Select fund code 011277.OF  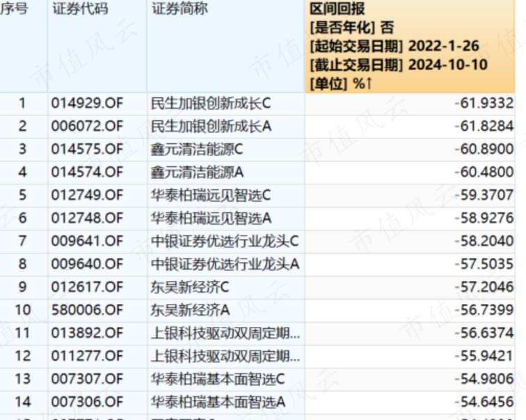point(87,355)
